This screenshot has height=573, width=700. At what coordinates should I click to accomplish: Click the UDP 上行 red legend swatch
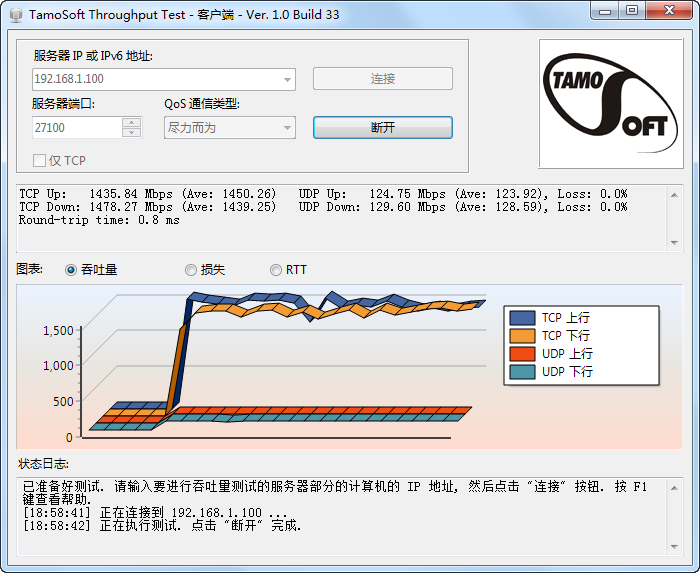523,354
